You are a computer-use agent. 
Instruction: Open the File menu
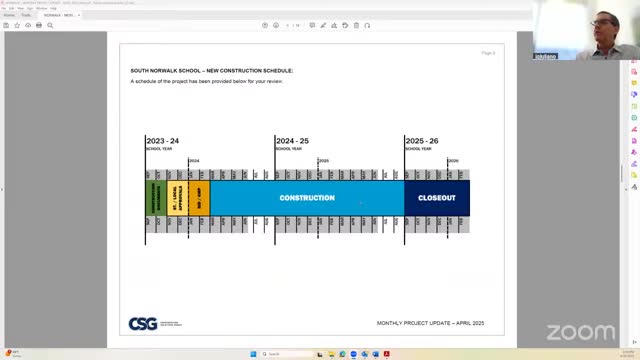4,8
